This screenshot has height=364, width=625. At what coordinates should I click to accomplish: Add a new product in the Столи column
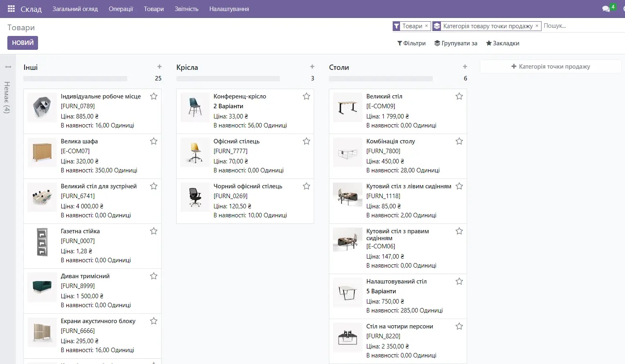[465, 66]
